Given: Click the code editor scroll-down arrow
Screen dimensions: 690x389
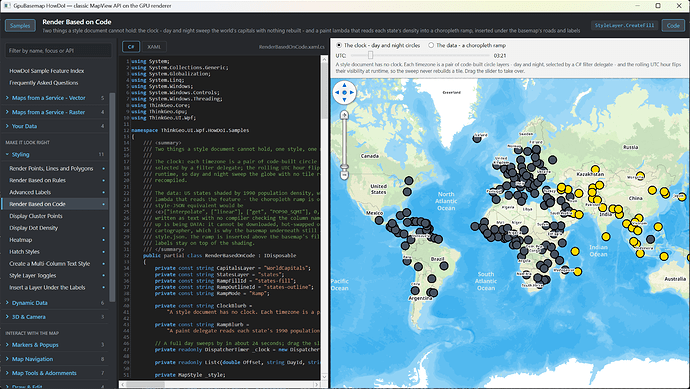Looking at the screenshot, I should pos(324,377).
